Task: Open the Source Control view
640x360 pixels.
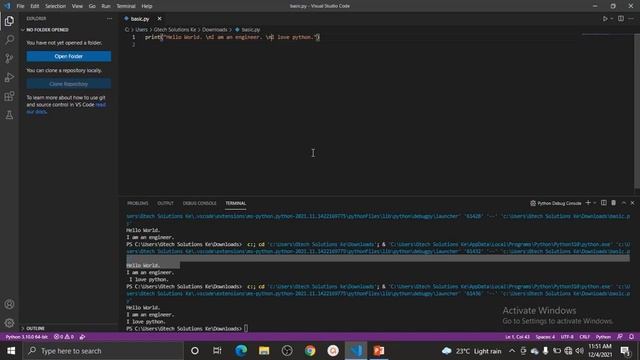Action: click(x=9, y=58)
